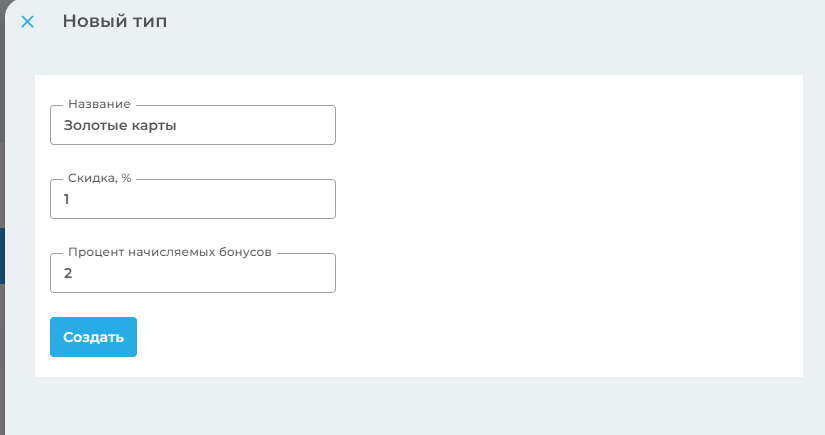This screenshot has width=825, height=435.
Task: Click the Скидка, % label
Action: (x=99, y=178)
